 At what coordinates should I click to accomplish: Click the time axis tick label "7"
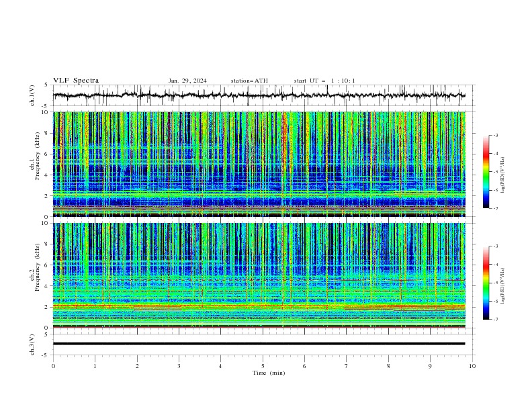[347, 366]
